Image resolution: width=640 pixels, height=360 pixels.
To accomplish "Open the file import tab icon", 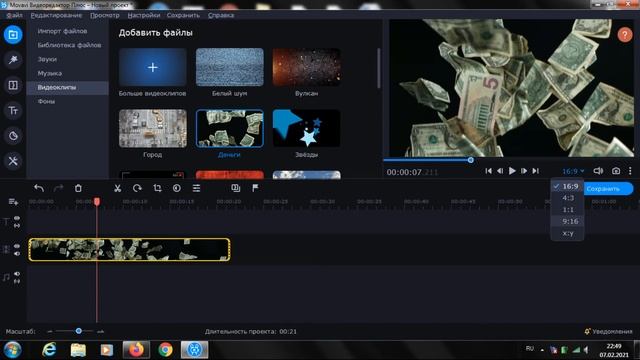I will [13, 35].
